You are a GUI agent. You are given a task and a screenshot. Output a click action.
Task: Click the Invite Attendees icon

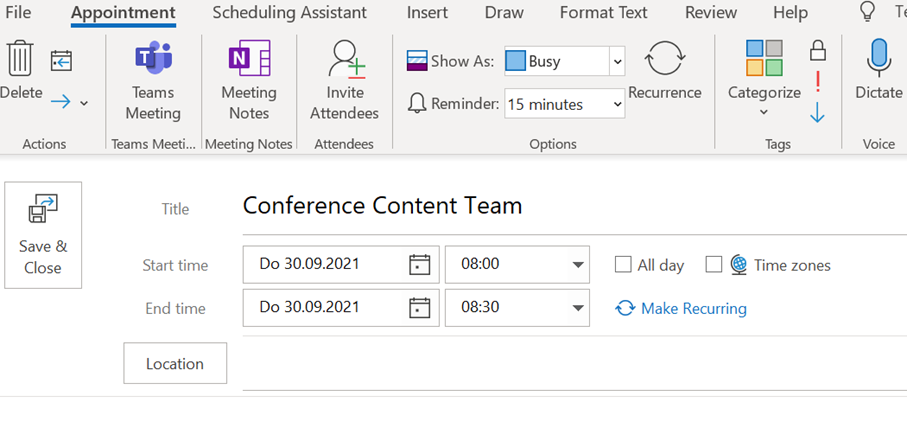pos(344,60)
